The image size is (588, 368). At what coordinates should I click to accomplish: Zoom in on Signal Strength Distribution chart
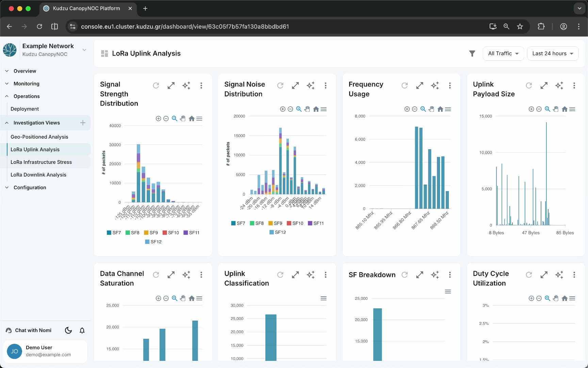click(x=158, y=119)
